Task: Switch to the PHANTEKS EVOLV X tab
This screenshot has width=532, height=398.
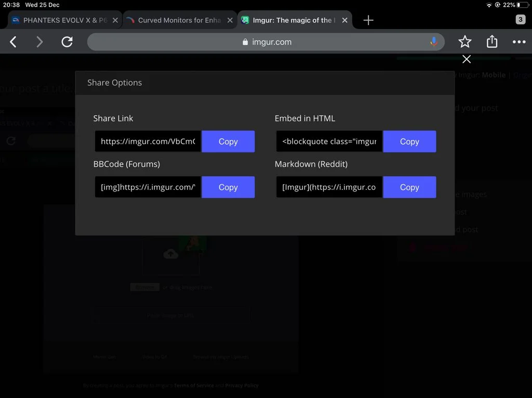Action: click(65, 20)
